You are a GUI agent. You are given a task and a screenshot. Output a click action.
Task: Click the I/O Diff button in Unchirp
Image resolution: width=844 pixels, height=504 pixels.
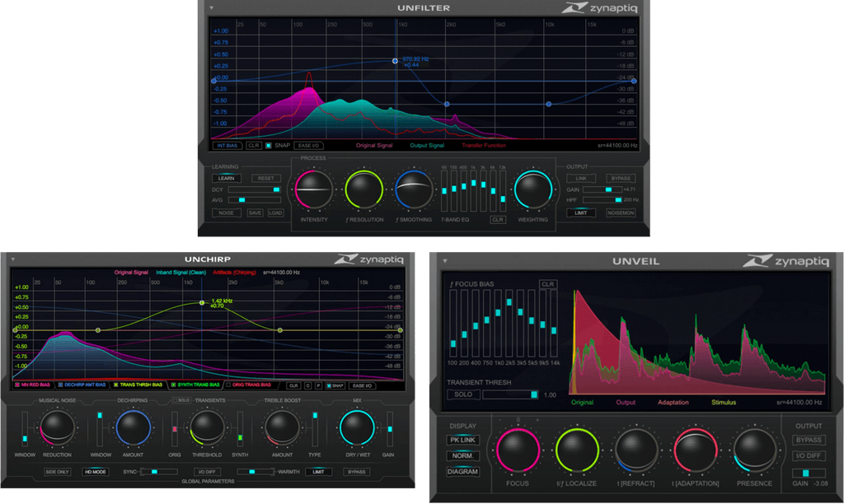point(207,472)
